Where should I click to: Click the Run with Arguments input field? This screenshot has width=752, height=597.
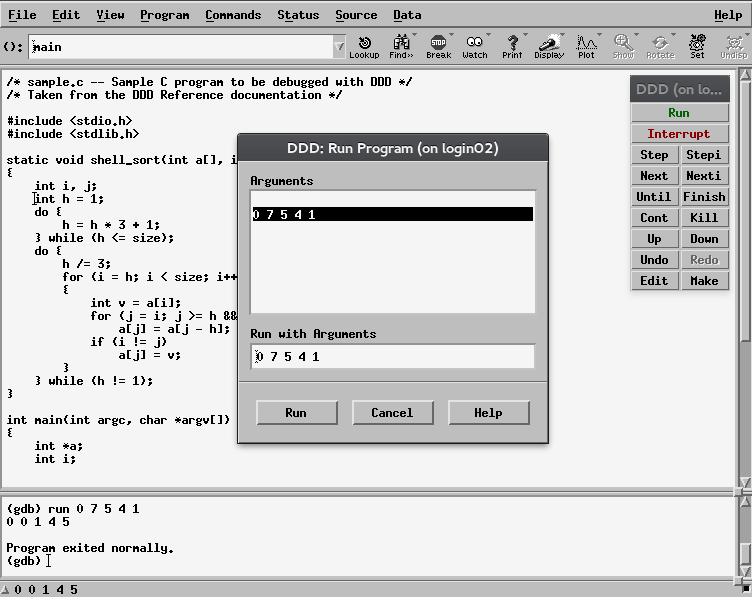[392, 357]
